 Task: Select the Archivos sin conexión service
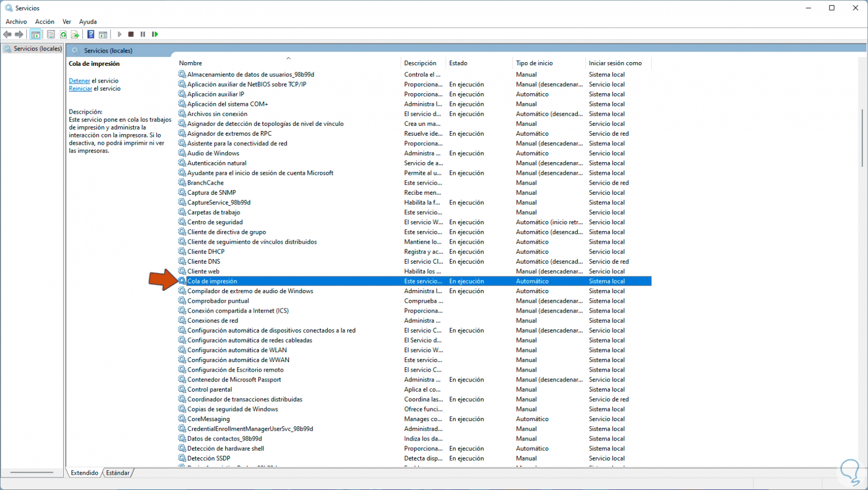(217, 114)
